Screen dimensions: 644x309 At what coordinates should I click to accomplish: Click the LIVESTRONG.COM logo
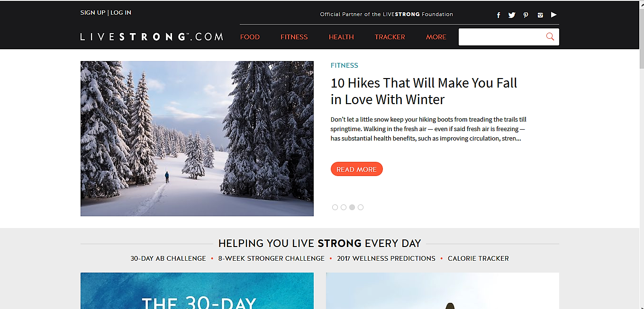click(x=152, y=37)
